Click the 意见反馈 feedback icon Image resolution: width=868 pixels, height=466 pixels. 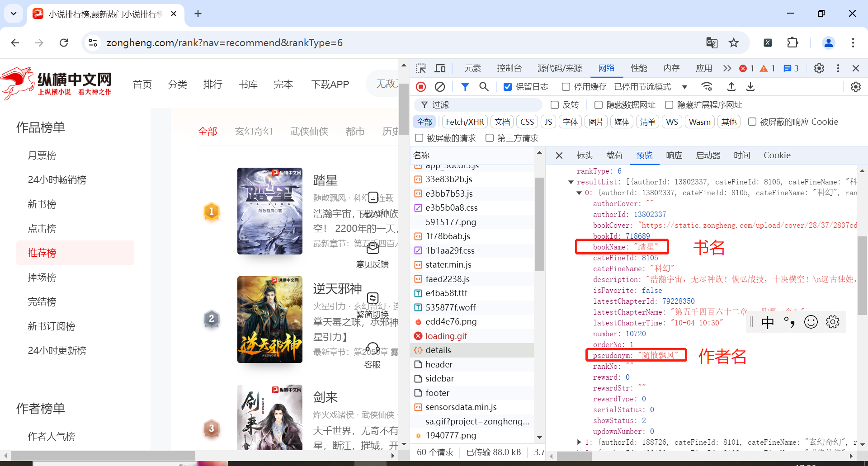373,248
